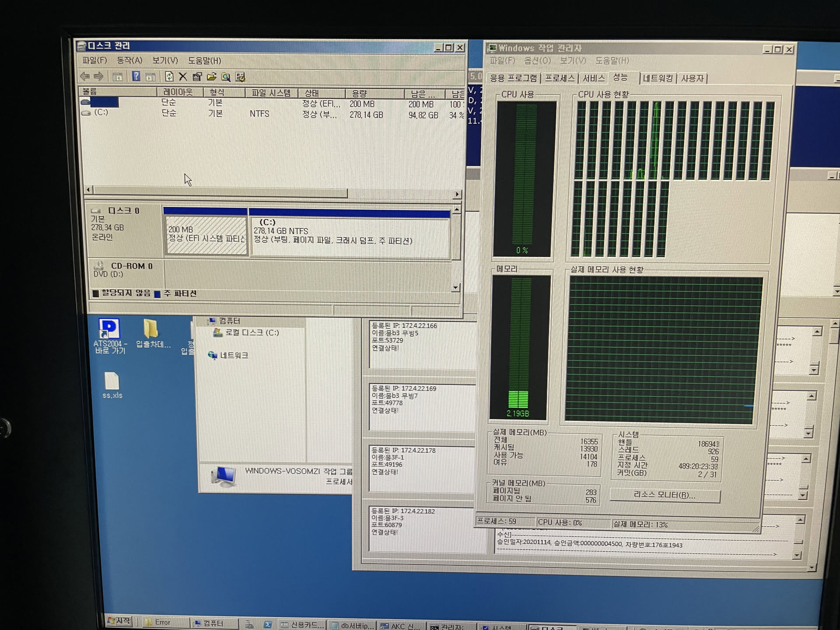Click the 시작 Start button on taskbar
The height and width of the screenshot is (630, 840).
[119, 621]
